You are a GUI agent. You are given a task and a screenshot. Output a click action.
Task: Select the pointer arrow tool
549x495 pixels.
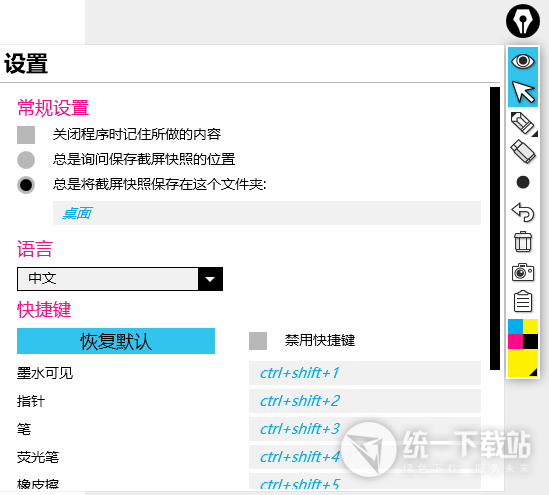click(x=523, y=91)
